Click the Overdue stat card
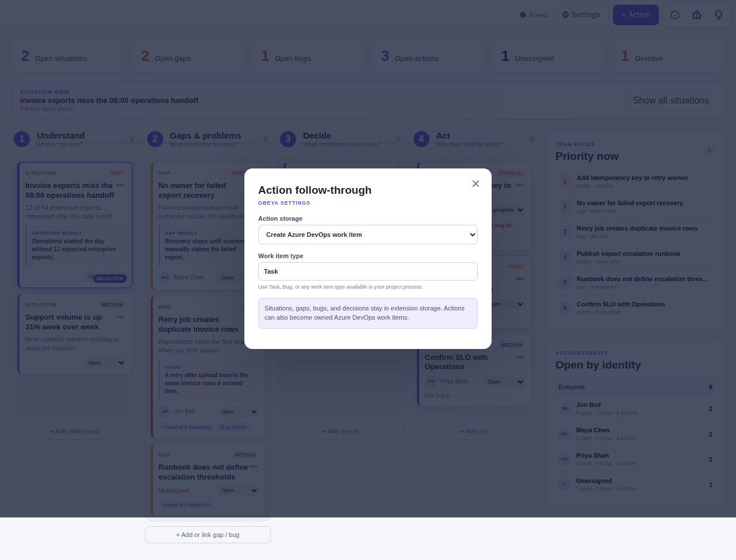 tap(668, 56)
